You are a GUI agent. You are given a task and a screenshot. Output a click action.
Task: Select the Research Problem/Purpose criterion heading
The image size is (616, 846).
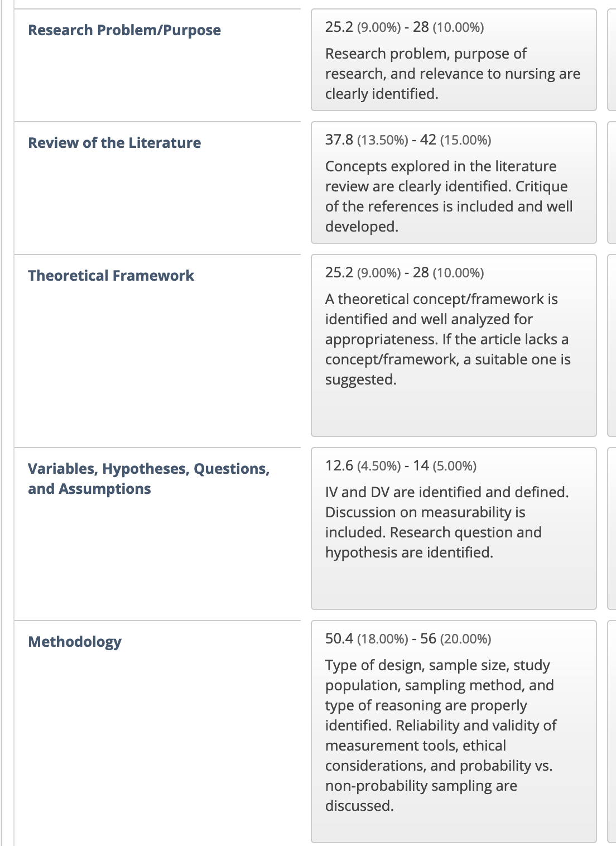pyautogui.click(x=124, y=30)
